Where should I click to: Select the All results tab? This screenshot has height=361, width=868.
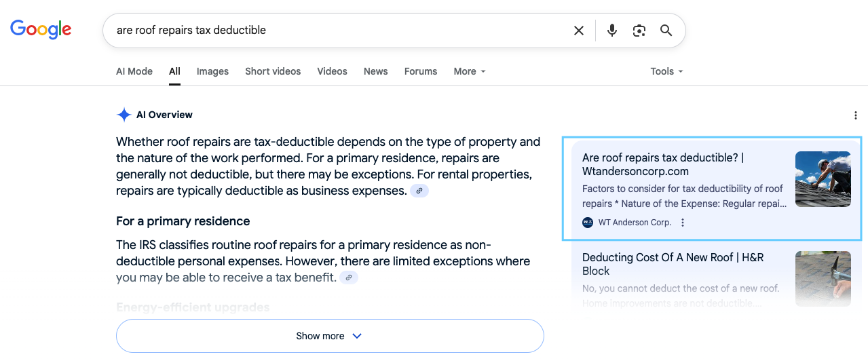click(175, 71)
